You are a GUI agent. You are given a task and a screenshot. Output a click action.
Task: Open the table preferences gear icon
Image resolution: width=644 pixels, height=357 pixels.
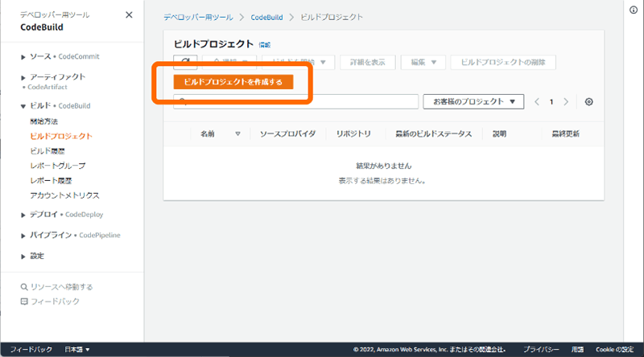tap(589, 102)
